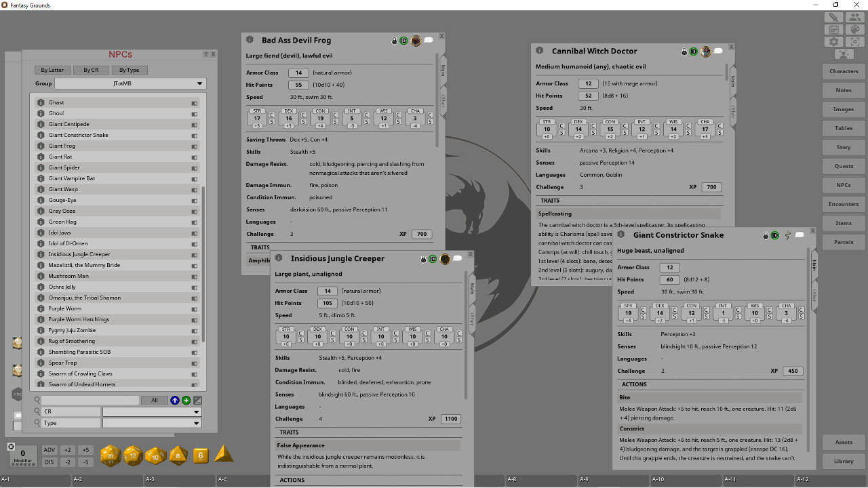Click the d12 die icon
This screenshot has width=868, height=488.
coord(133,455)
